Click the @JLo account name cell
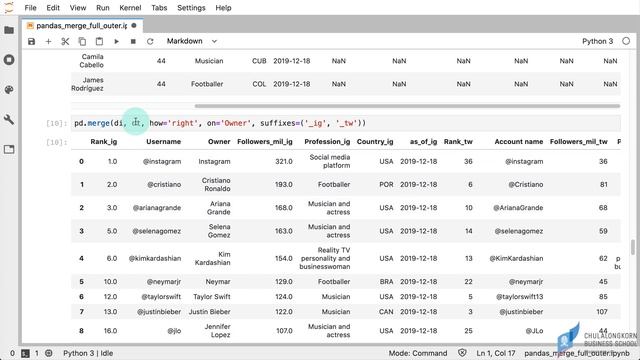Viewport: 640px width, 360px height. tap(534, 331)
